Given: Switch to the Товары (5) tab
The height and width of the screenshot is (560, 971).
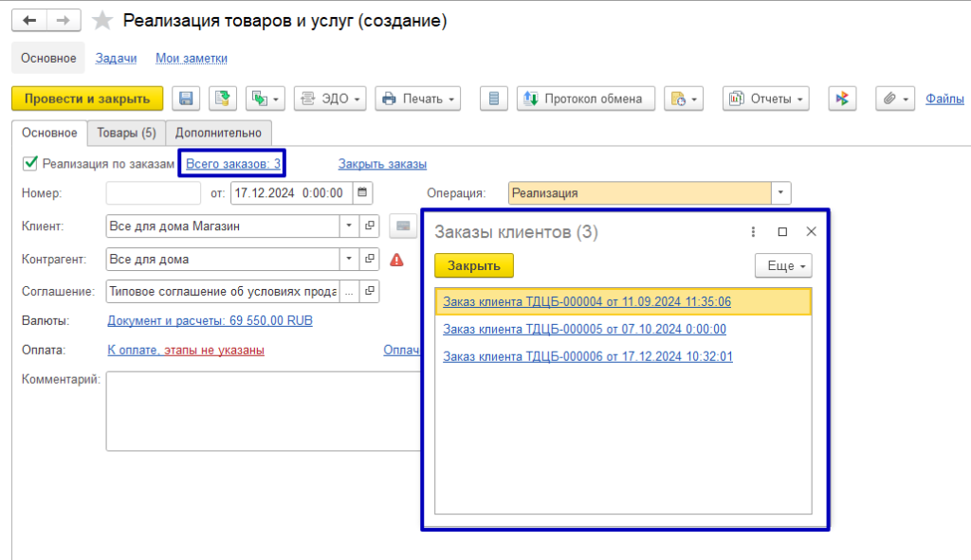Looking at the screenshot, I should click(127, 133).
